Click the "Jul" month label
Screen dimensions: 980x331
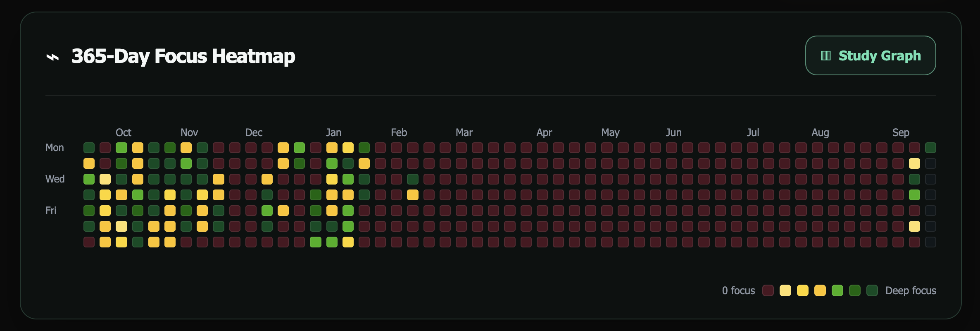(753, 132)
